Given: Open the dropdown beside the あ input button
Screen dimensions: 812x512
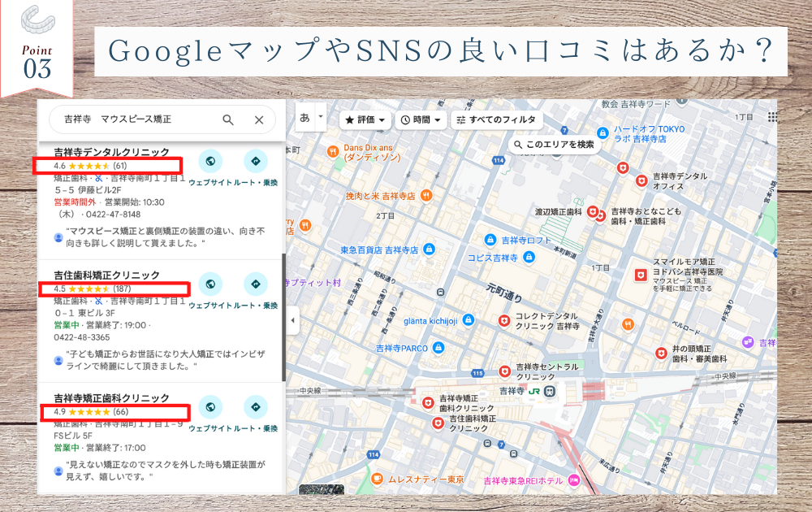Looking at the screenshot, I should coord(320,119).
